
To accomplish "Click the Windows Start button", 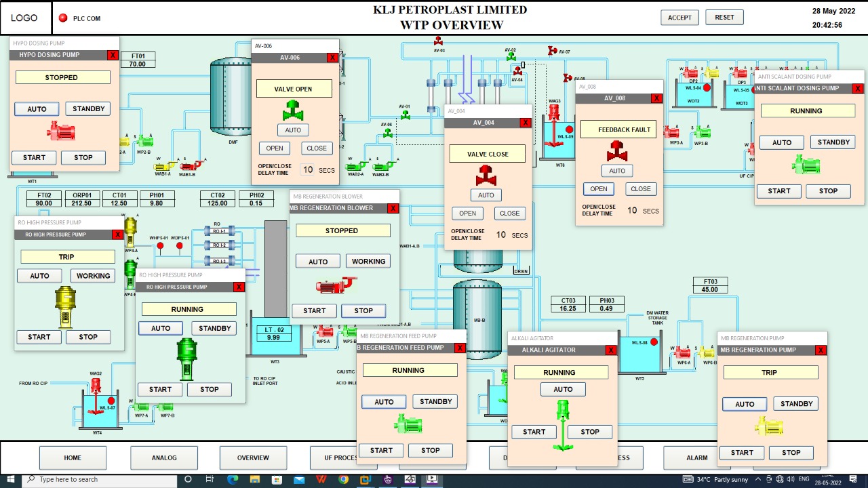I will coord(12,480).
